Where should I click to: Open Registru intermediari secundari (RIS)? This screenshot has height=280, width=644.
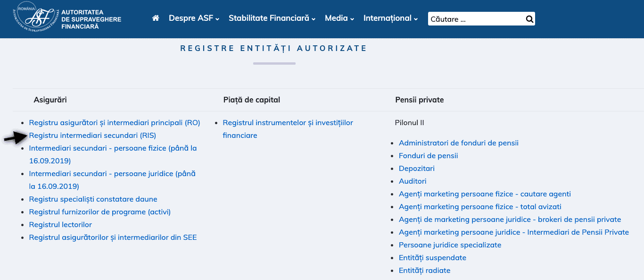click(93, 135)
